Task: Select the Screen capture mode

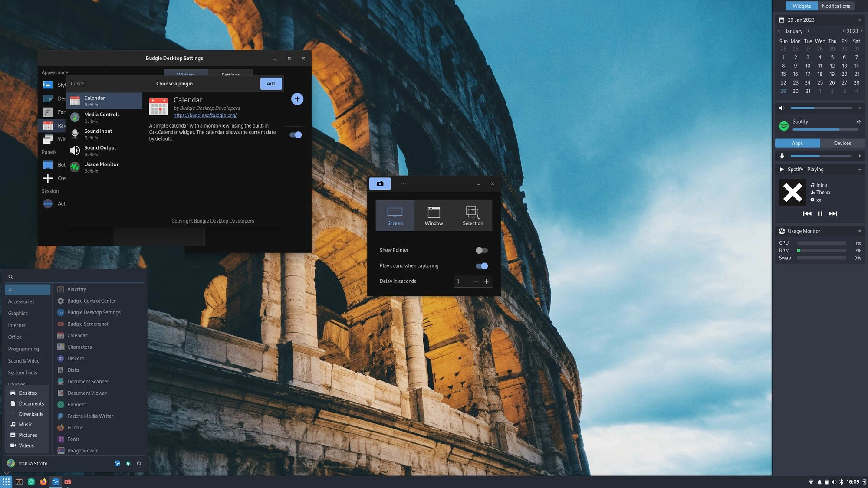Action: [x=395, y=215]
